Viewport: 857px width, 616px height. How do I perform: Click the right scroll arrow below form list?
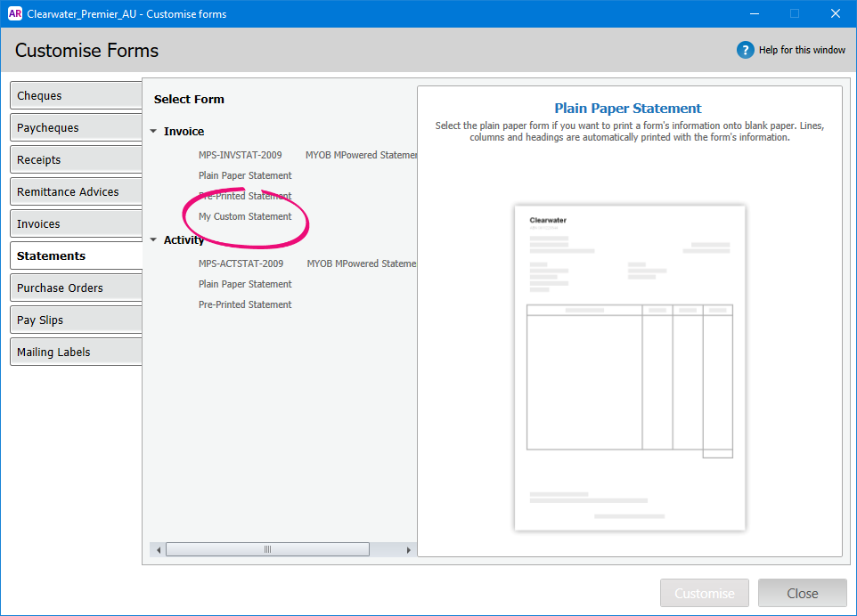click(x=409, y=549)
